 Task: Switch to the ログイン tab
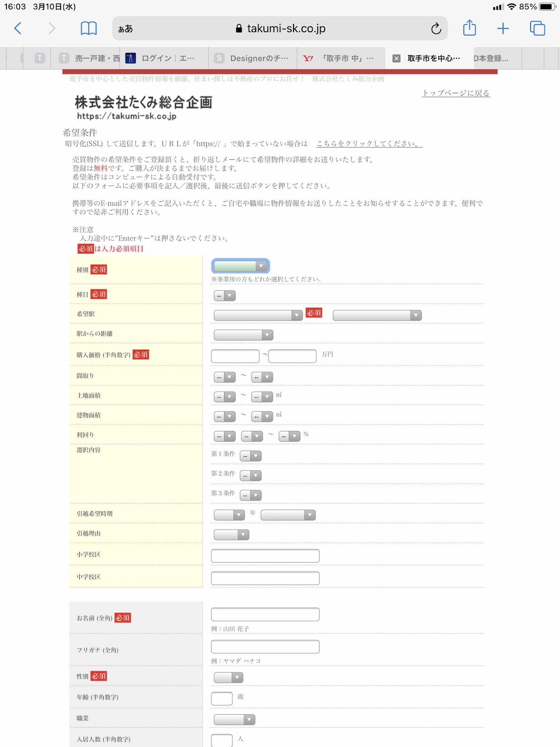click(164, 58)
